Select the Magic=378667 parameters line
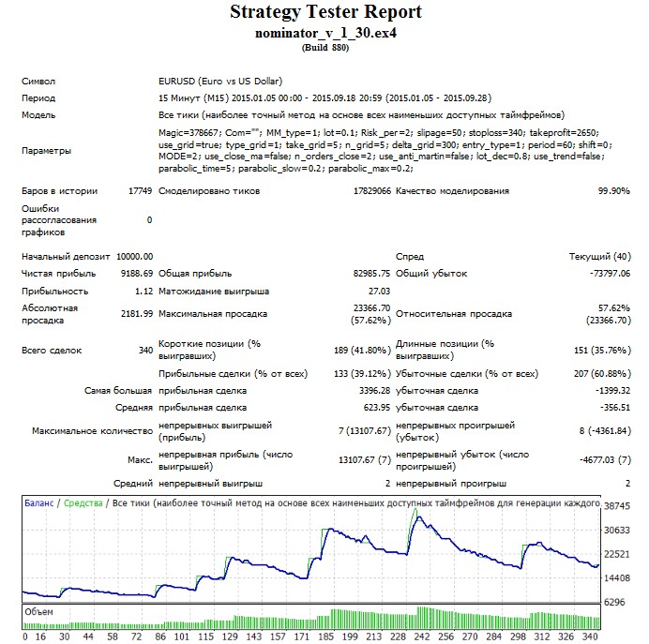The width and height of the screenshot is (649, 644). coord(379,133)
